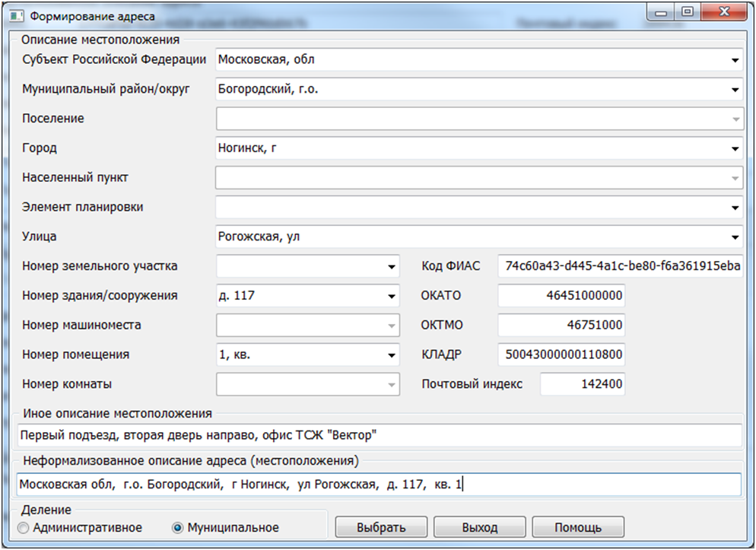Focus the ОКАТО code field
The width and height of the screenshot is (756, 550).
click(561, 296)
